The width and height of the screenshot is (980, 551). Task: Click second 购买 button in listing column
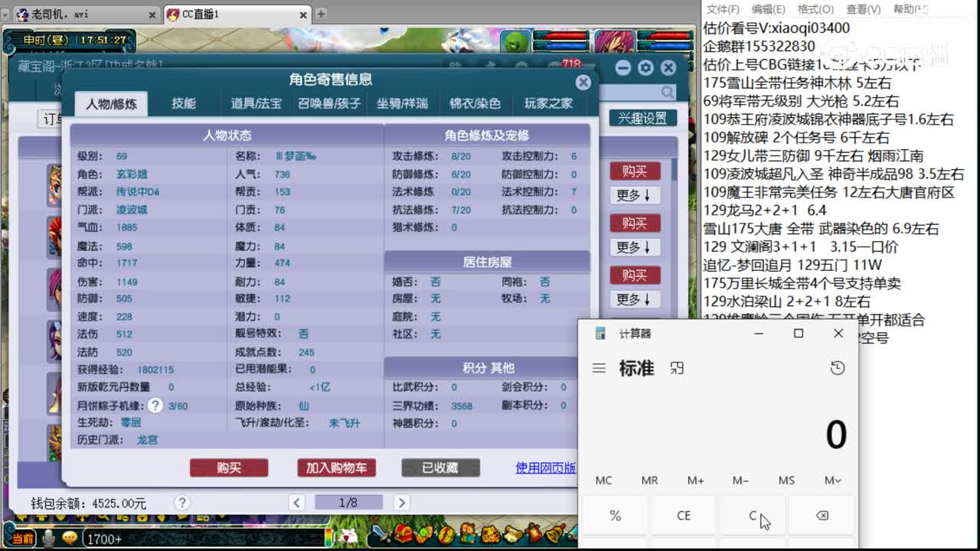coord(635,223)
